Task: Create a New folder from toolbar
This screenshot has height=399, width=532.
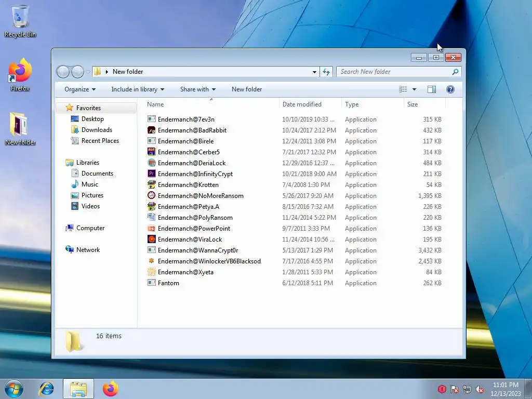Action: 247,89
